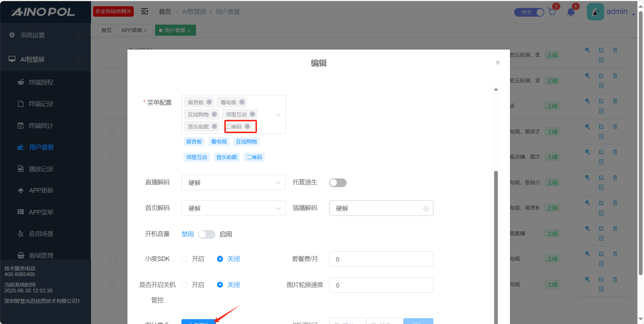Switch to the APP菜单 tab
The image size is (644, 324).
(132, 30)
